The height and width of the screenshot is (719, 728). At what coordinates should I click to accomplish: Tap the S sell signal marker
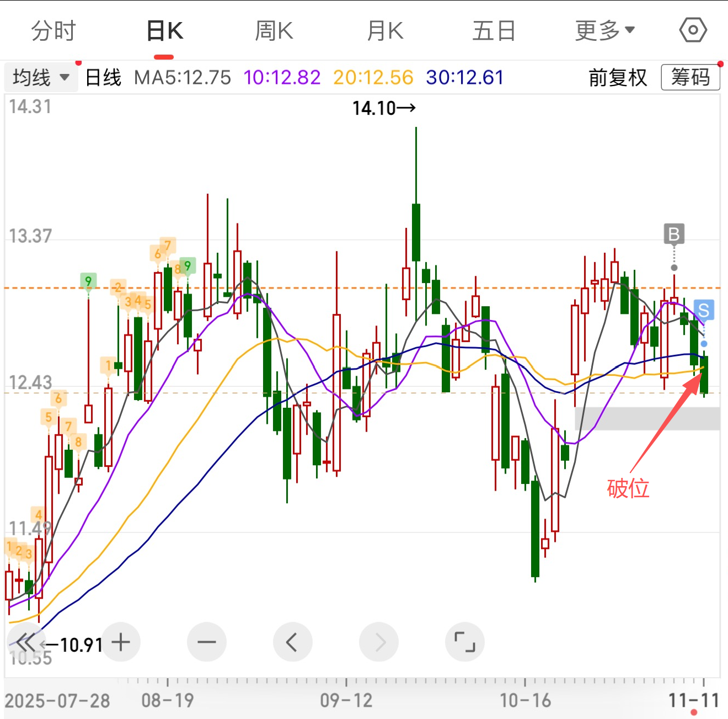(703, 311)
